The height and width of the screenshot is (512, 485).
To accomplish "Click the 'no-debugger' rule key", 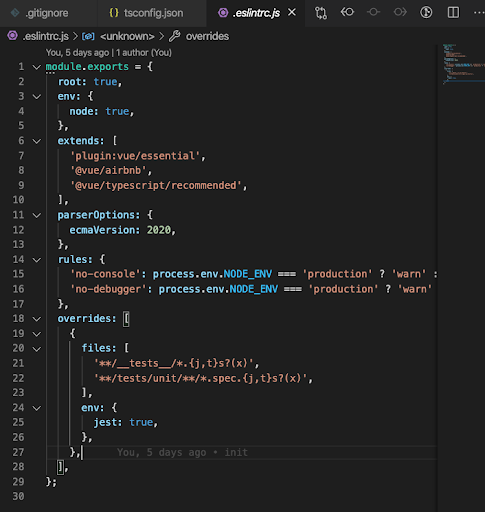I will [108, 289].
